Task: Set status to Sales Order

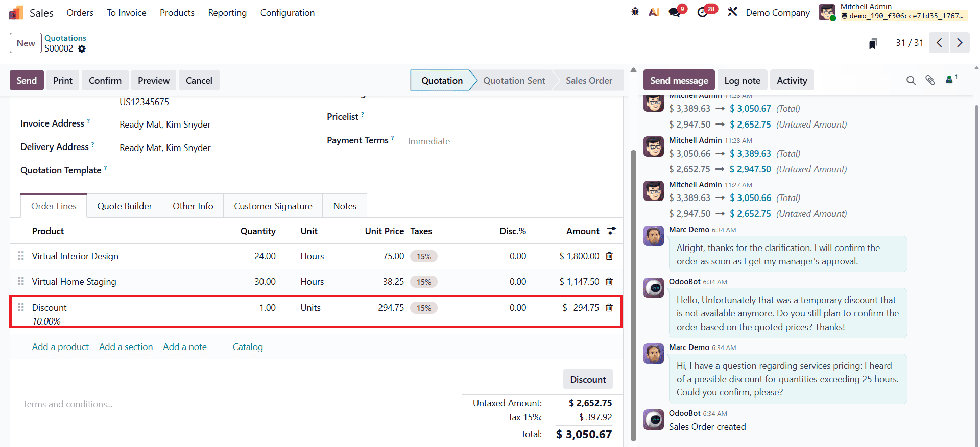Action: (x=589, y=81)
